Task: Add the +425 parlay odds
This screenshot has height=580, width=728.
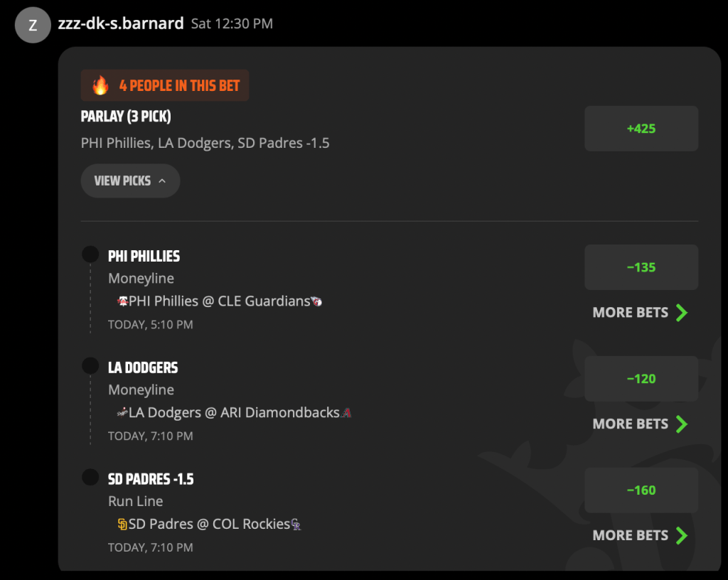Action: [641, 129]
